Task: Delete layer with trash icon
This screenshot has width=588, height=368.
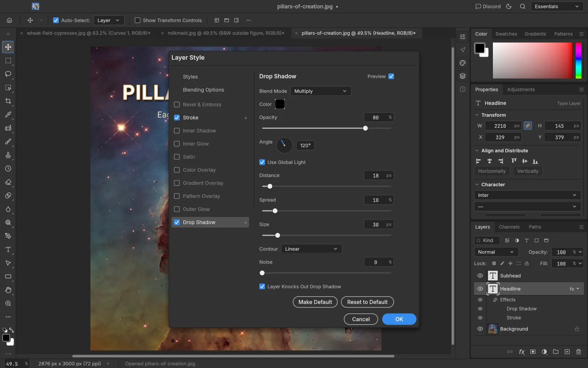Action: tap(578, 352)
